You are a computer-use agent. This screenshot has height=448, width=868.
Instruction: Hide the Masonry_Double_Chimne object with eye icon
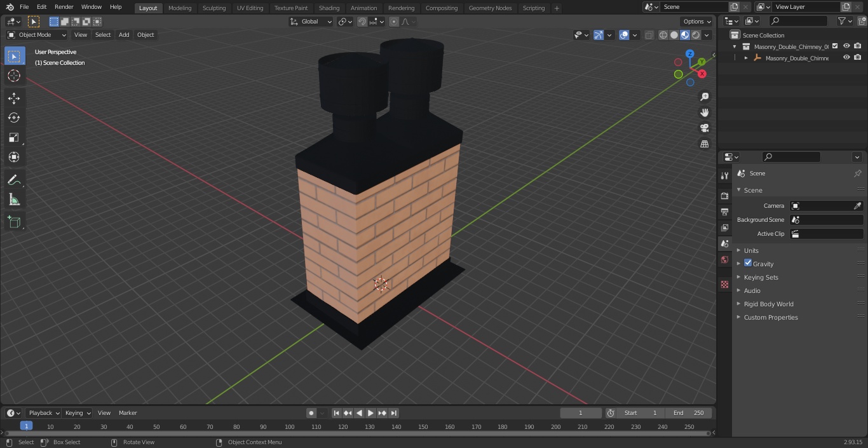point(846,58)
